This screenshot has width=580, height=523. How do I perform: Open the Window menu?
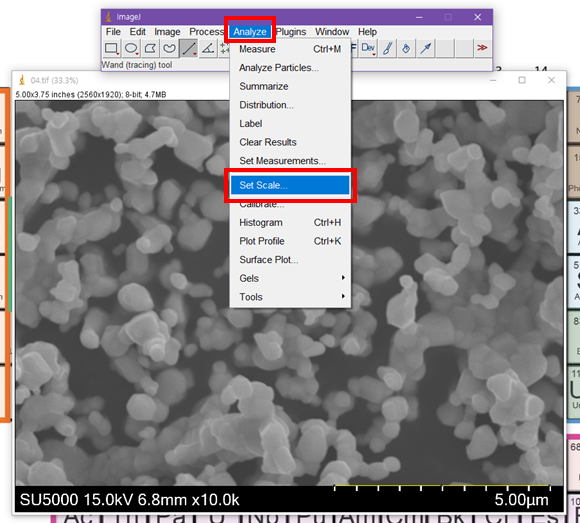(x=332, y=32)
